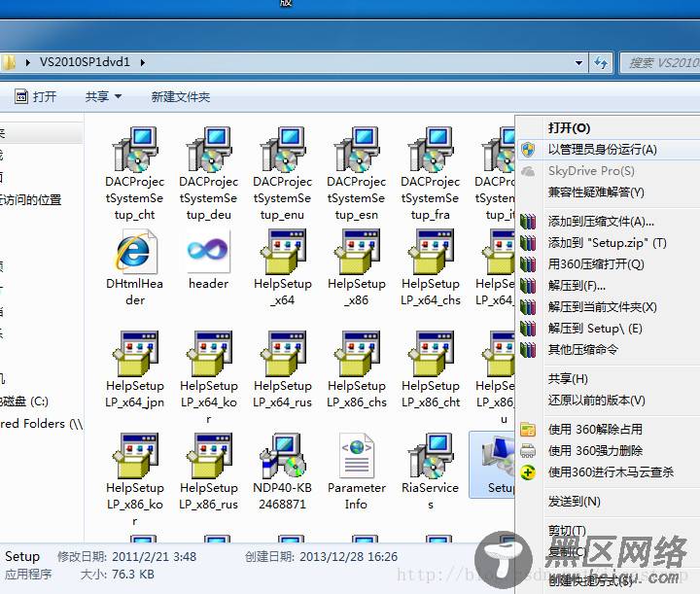Viewport: 700px width, 594px height.
Task: Select the DHtmlHeader Internet Explorer file
Action: pyautogui.click(x=135, y=252)
